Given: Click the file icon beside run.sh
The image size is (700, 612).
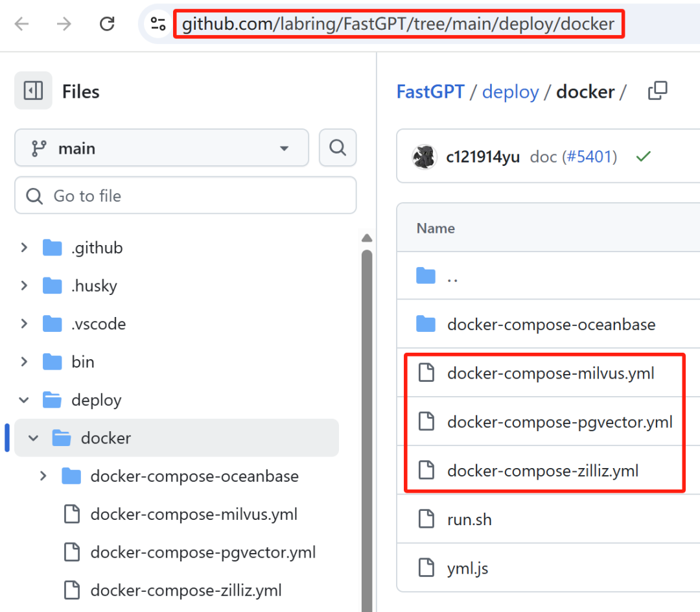Looking at the screenshot, I should pyautogui.click(x=426, y=519).
